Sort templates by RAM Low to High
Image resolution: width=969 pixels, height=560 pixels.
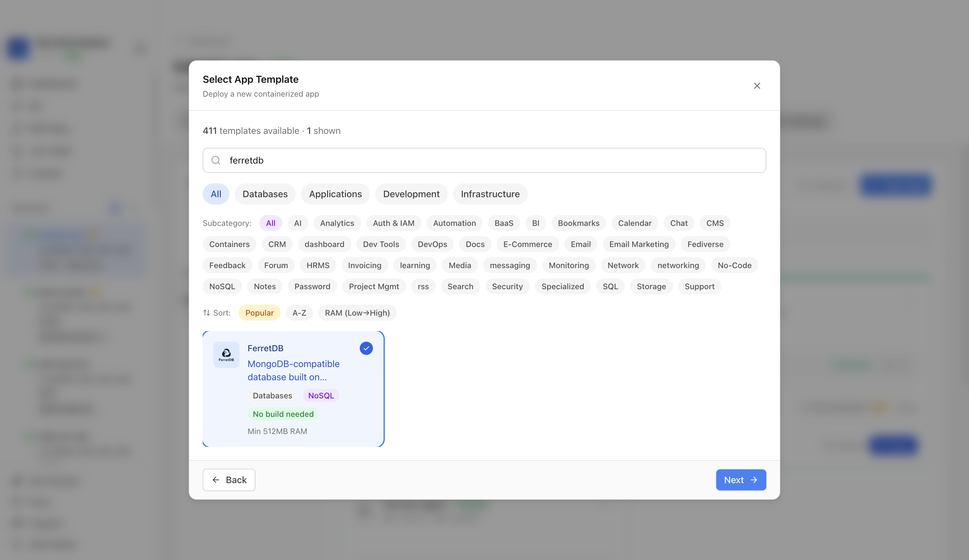point(357,313)
